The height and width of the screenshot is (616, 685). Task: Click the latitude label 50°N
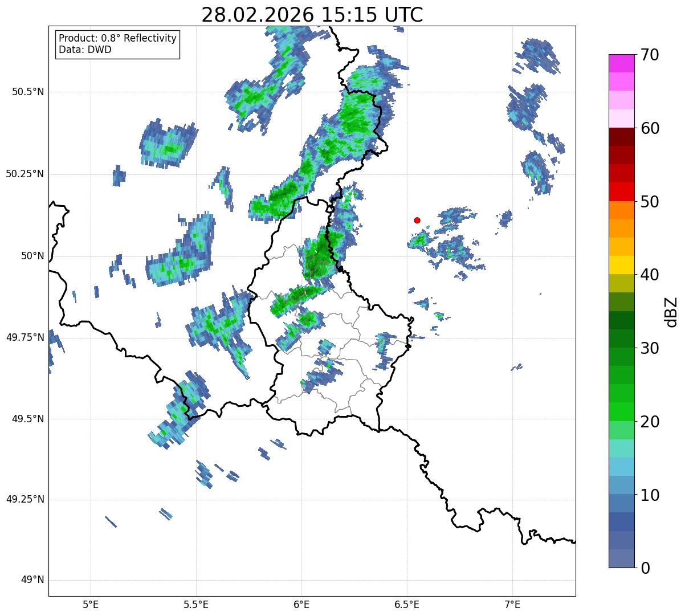(32, 256)
